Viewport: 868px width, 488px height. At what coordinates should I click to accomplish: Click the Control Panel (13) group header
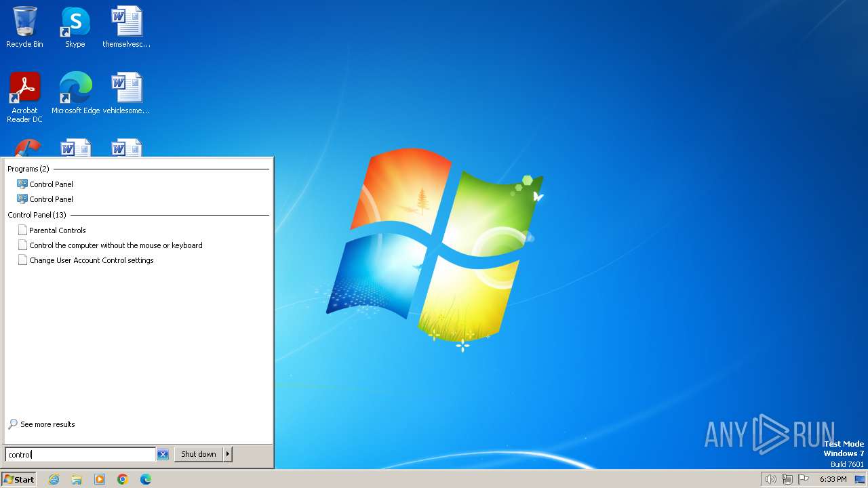37,215
